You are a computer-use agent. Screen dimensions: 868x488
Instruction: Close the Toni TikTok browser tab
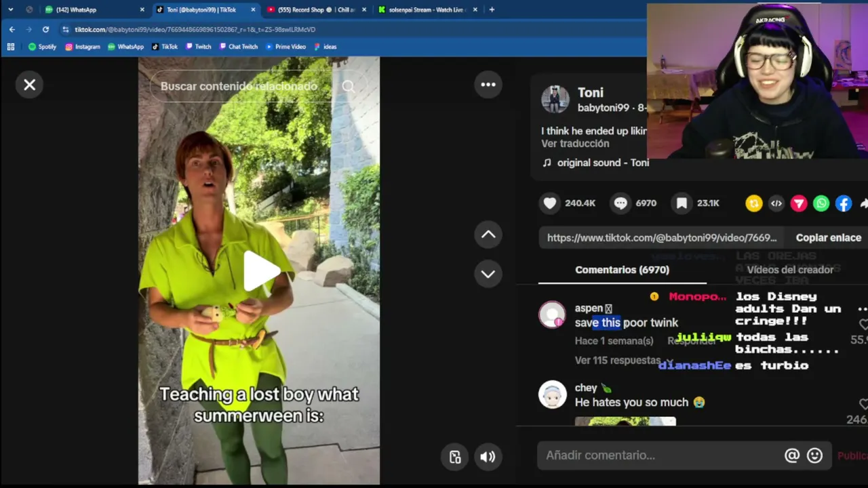click(253, 9)
